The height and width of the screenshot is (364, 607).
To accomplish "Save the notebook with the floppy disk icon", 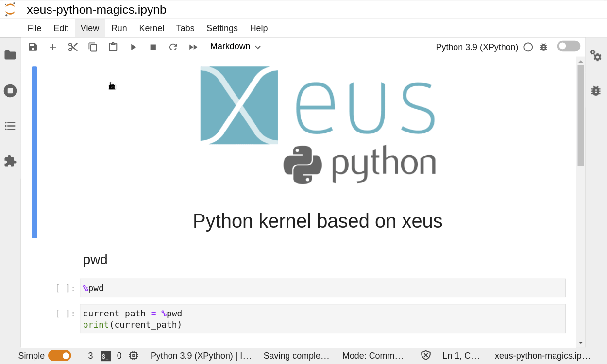I will click(x=33, y=47).
